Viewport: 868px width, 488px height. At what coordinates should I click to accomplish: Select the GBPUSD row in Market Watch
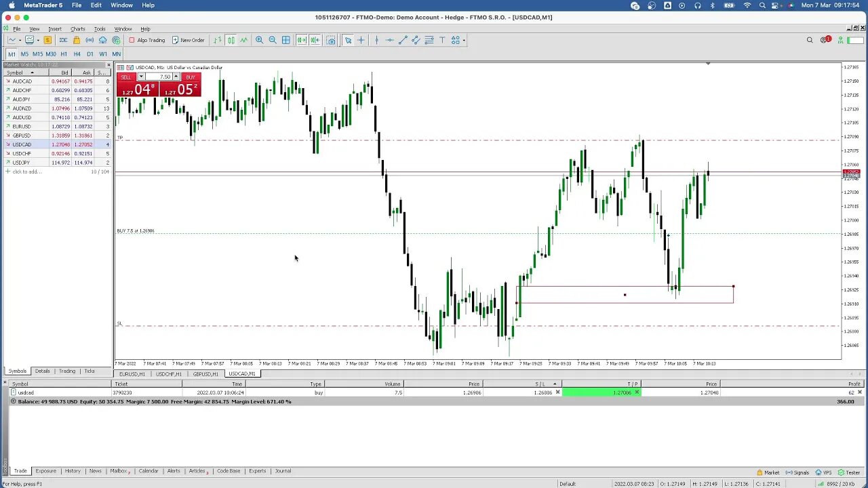57,136
